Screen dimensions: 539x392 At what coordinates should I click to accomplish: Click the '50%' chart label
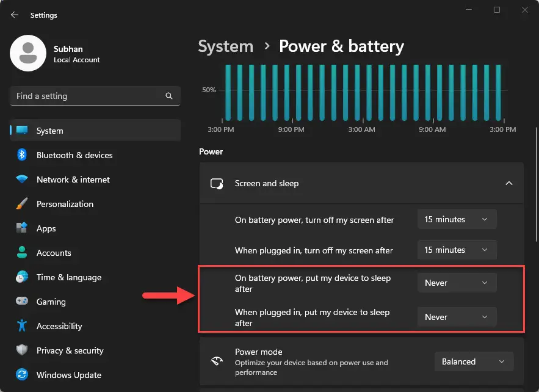click(x=209, y=90)
